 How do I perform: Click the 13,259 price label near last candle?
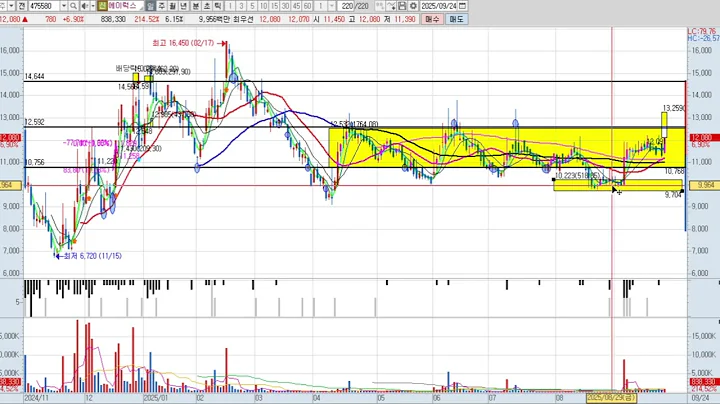674,108
